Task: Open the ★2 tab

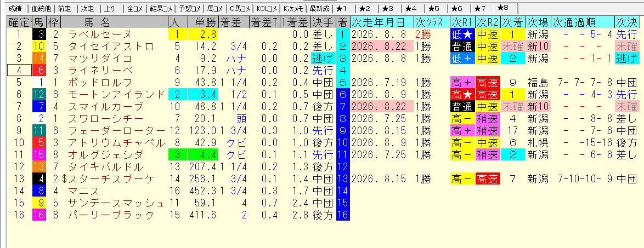Action: 365,8
